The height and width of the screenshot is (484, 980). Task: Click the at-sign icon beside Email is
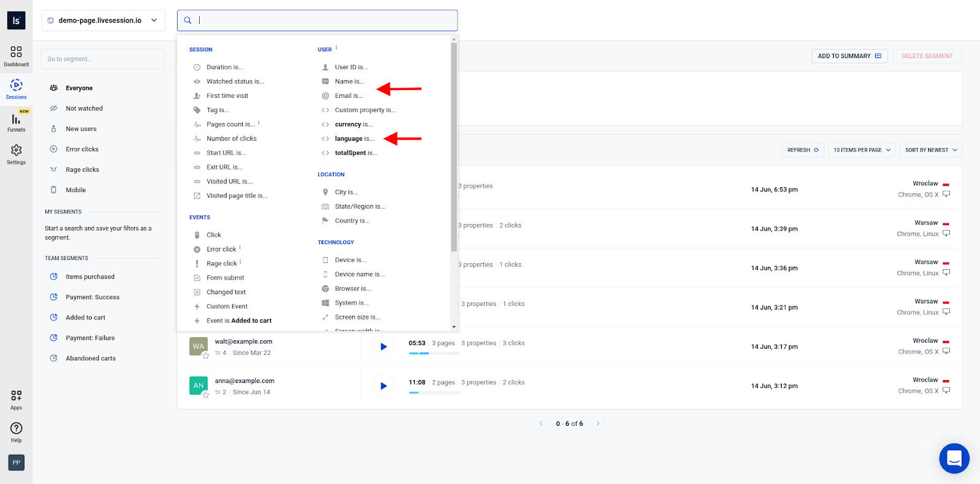[x=325, y=95]
